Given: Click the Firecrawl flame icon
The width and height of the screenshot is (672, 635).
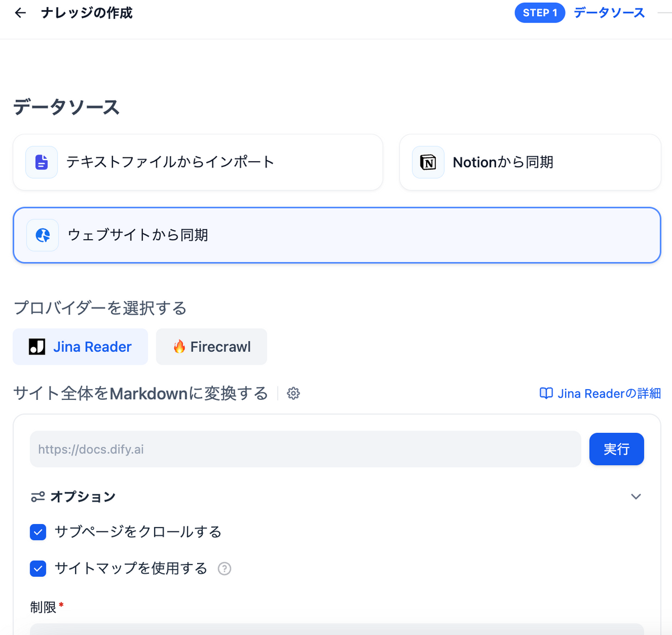Looking at the screenshot, I should 180,347.
